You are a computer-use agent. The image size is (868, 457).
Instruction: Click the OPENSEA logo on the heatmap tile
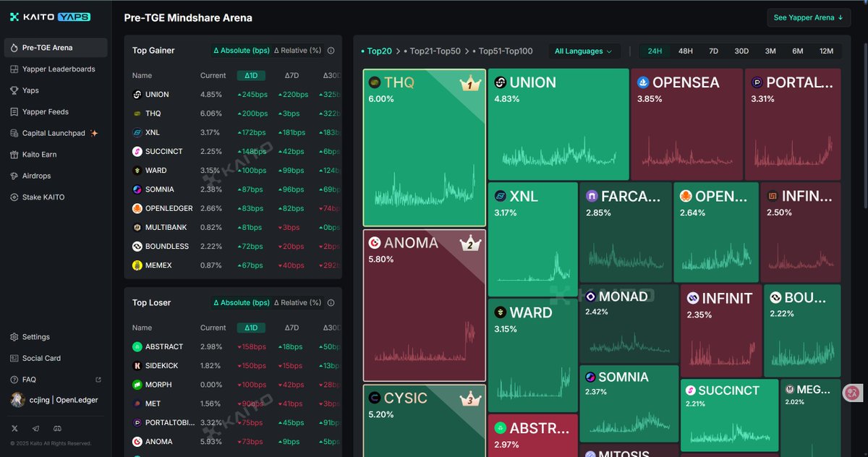click(642, 83)
